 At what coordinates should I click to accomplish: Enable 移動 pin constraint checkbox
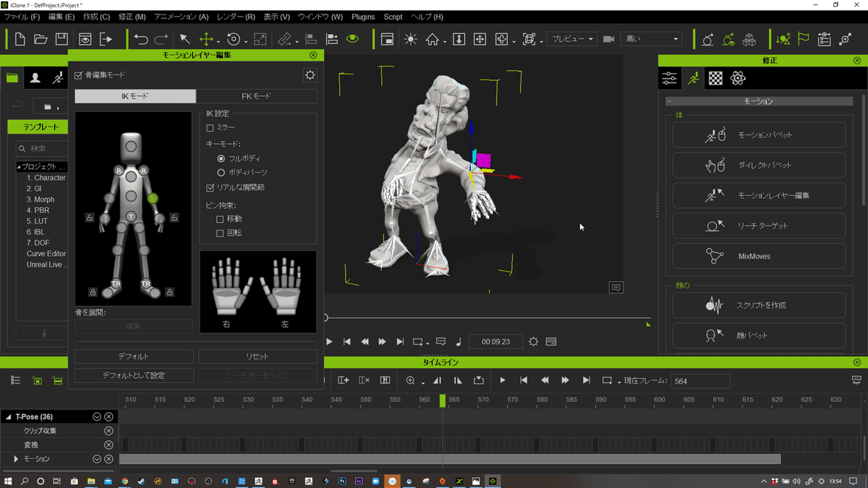[x=221, y=218]
